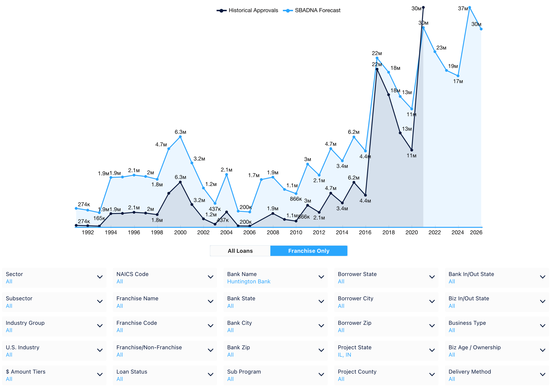Select the Franchise Only tab
This screenshot has height=392, width=553.
pyautogui.click(x=309, y=251)
